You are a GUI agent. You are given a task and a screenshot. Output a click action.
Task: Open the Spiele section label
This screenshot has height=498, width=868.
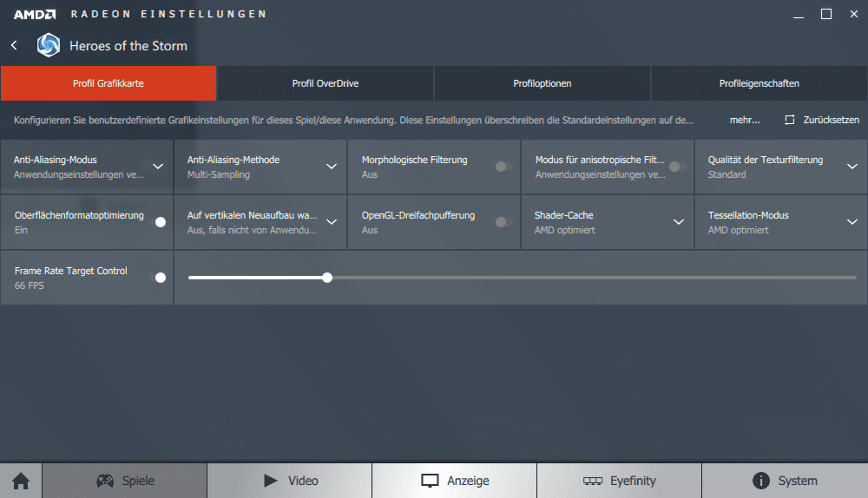[138, 481]
